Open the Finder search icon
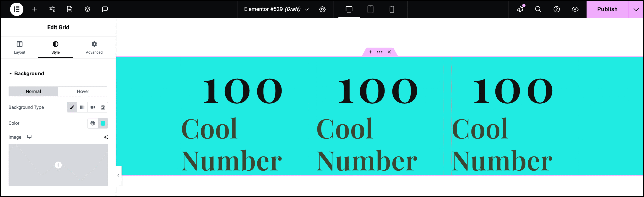644x197 pixels. (x=538, y=9)
